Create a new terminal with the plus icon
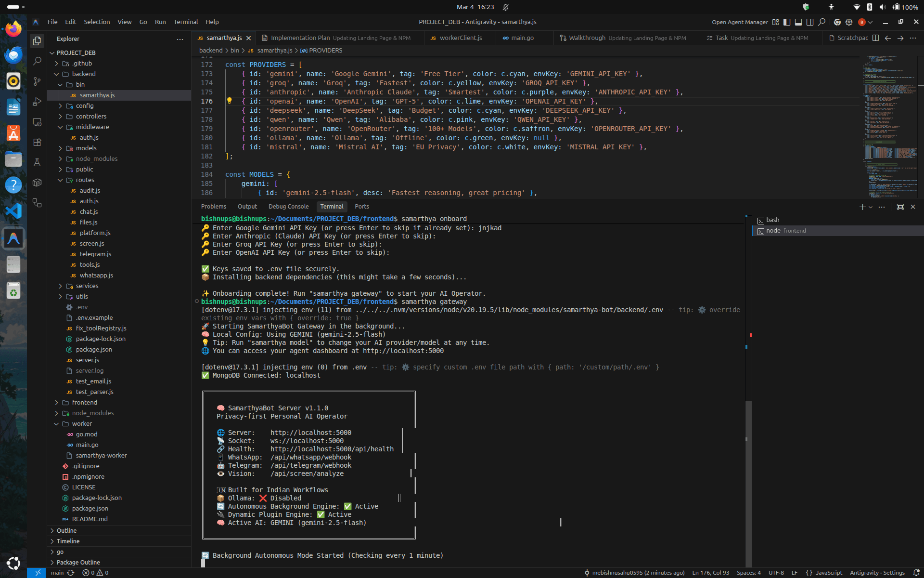 (862, 207)
